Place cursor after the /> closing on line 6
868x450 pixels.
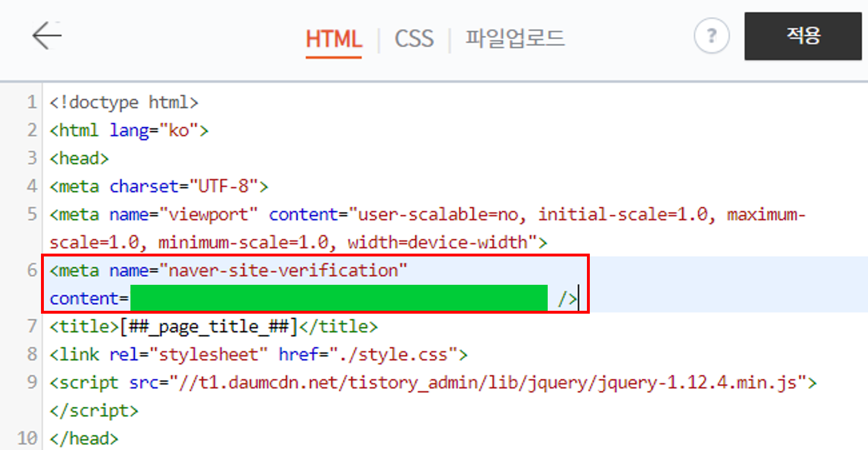tap(578, 299)
